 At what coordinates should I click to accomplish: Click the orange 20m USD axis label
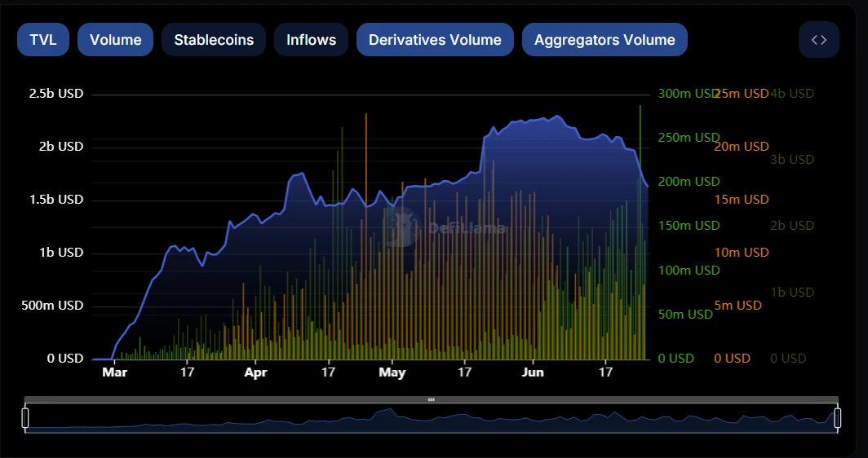[x=742, y=147]
